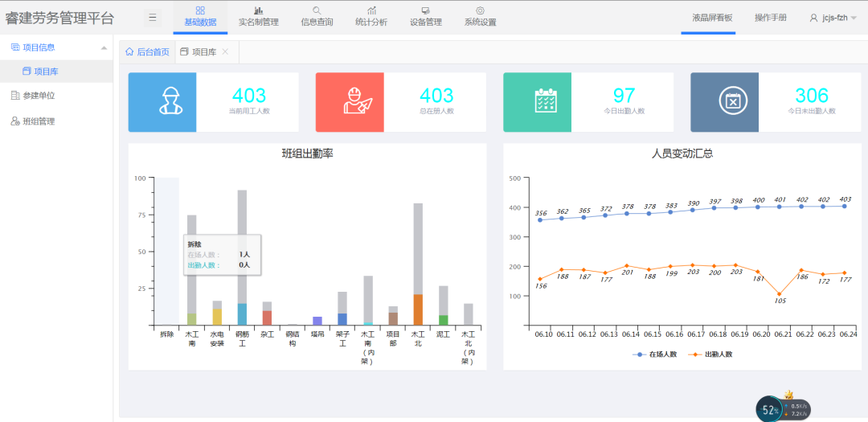Viewport: 868px width, 422px height.
Task: Open 系统设置 gear icon
Action: tap(480, 10)
